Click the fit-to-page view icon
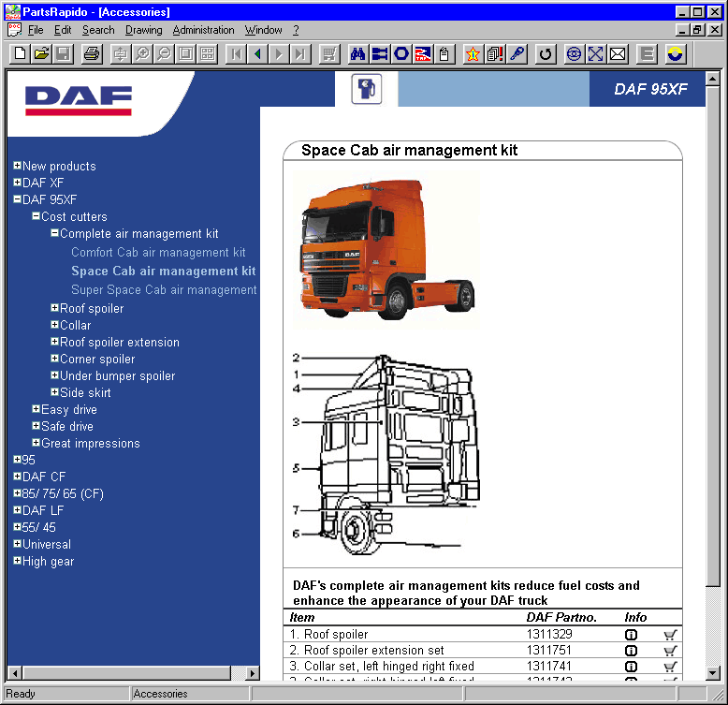The image size is (728, 705). click(x=185, y=54)
